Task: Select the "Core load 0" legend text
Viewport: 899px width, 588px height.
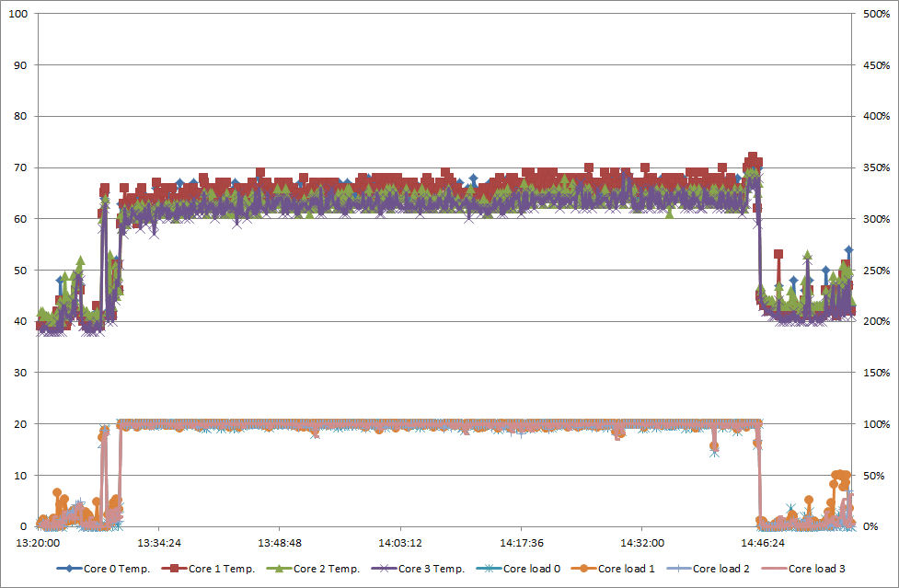Action: tap(531, 569)
